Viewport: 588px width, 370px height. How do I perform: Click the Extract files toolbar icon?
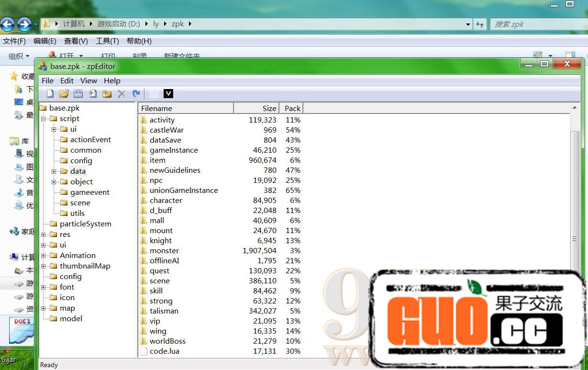(78, 94)
